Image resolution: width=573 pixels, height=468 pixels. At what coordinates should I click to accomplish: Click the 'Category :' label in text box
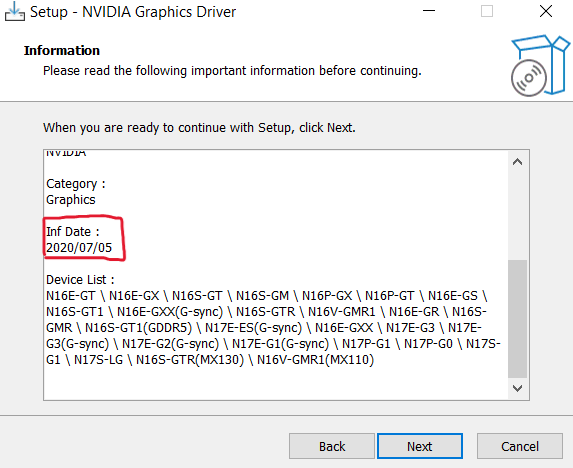click(x=76, y=184)
